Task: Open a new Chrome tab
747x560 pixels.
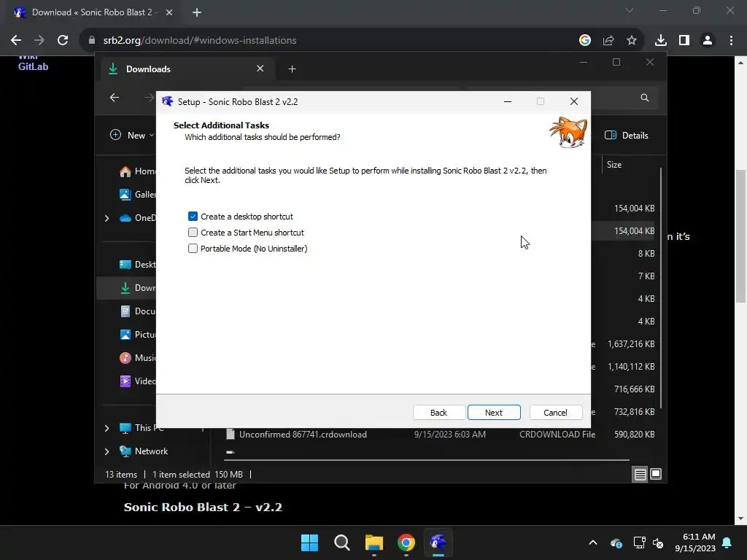Action: coord(197,12)
